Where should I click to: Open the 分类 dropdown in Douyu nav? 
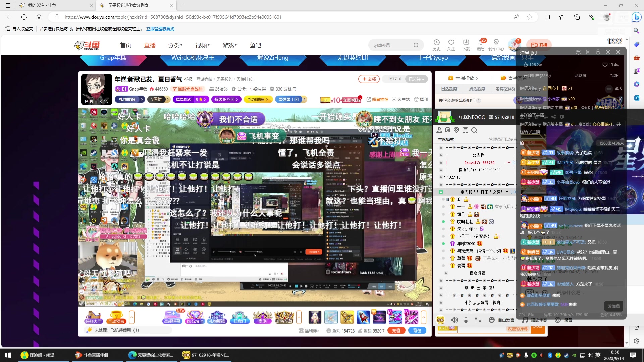(x=175, y=45)
